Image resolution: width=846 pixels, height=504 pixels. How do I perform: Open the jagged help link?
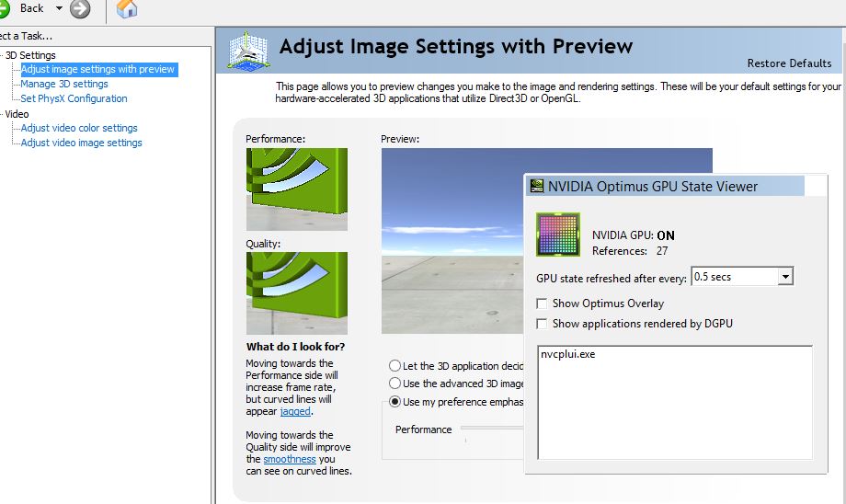pyautogui.click(x=295, y=411)
